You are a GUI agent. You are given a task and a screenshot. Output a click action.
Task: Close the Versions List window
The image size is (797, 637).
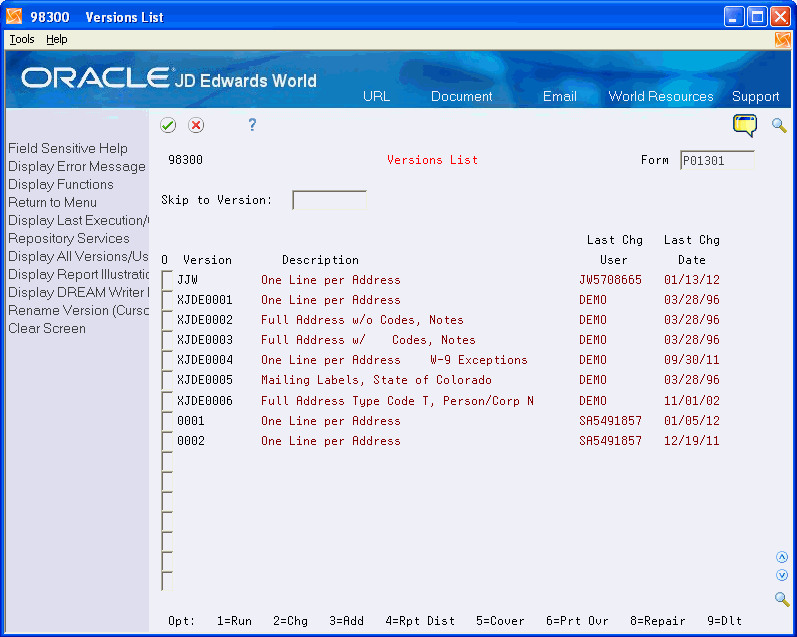(x=780, y=17)
